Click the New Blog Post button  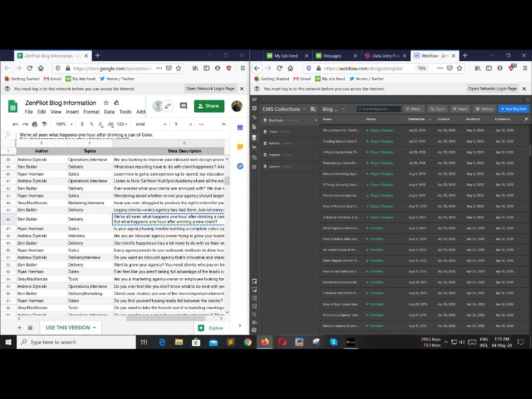coord(513,109)
